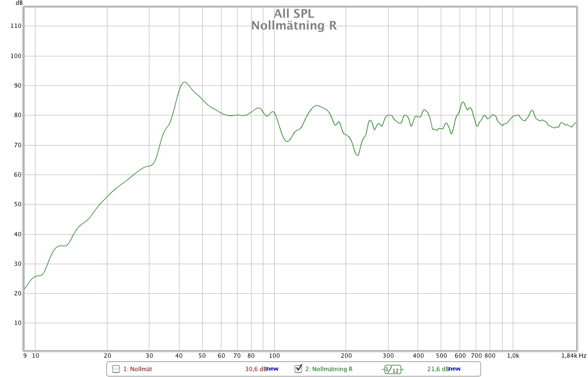Viewport: 588px width, 377px height.
Task: Click the curve's deepest dip near 220 Hz
Action: tap(357, 155)
